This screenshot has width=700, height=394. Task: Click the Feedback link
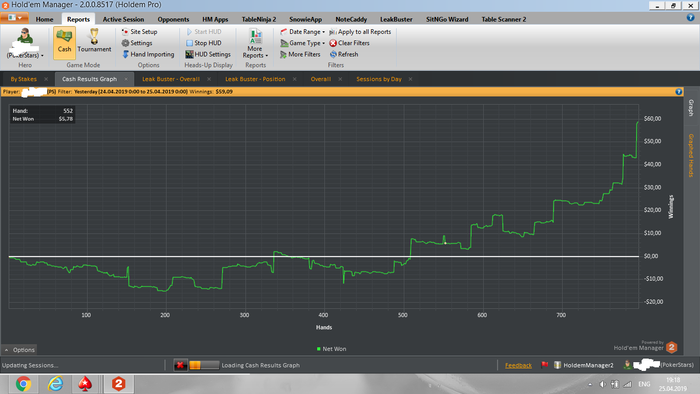518,365
